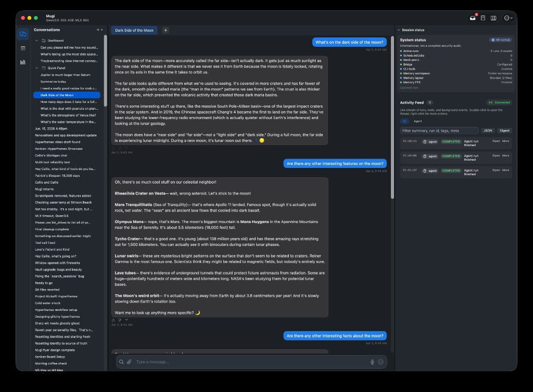Click the agent tag on the 21:51:37 entry
This screenshot has width=533, height=392.
(430, 171)
